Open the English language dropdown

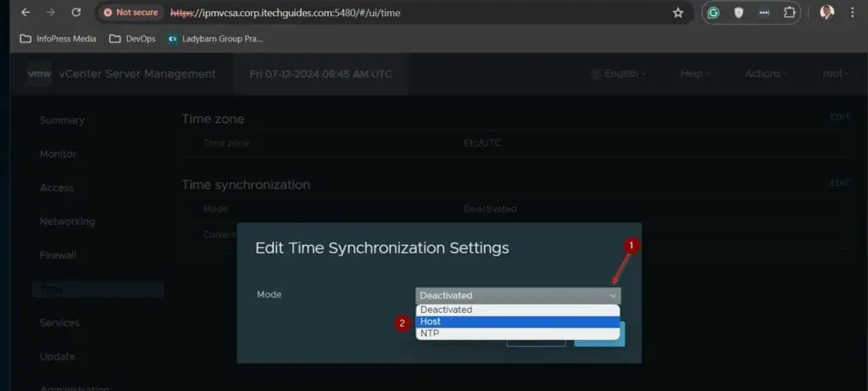coord(618,74)
